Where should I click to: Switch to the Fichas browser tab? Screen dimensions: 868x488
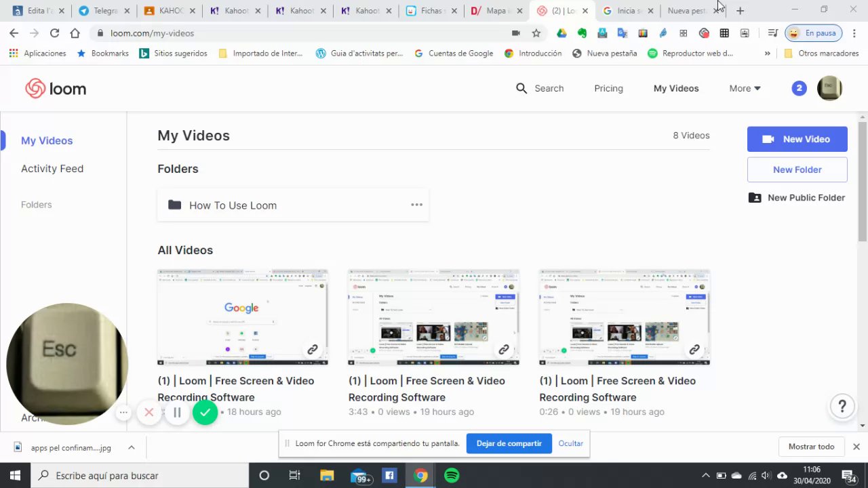pos(431,11)
